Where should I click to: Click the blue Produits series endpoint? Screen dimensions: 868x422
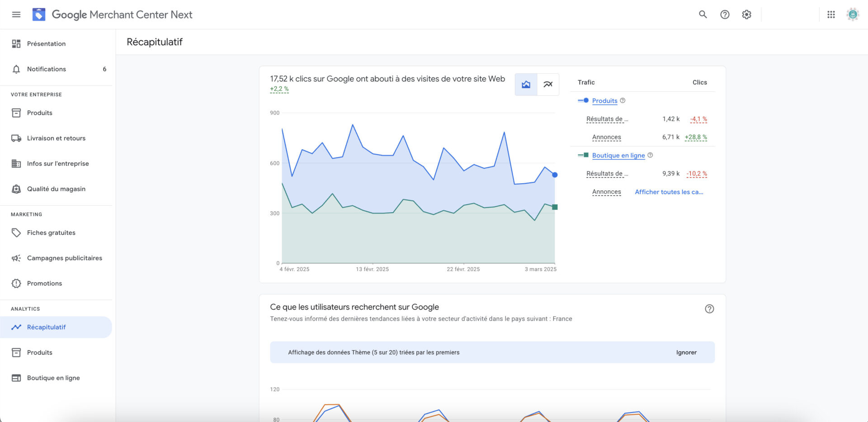click(555, 175)
